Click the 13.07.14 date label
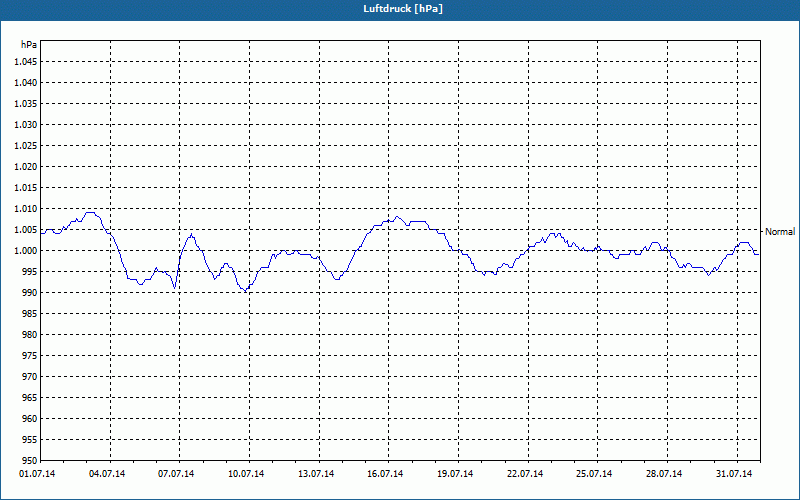800x500 pixels. [316, 474]
